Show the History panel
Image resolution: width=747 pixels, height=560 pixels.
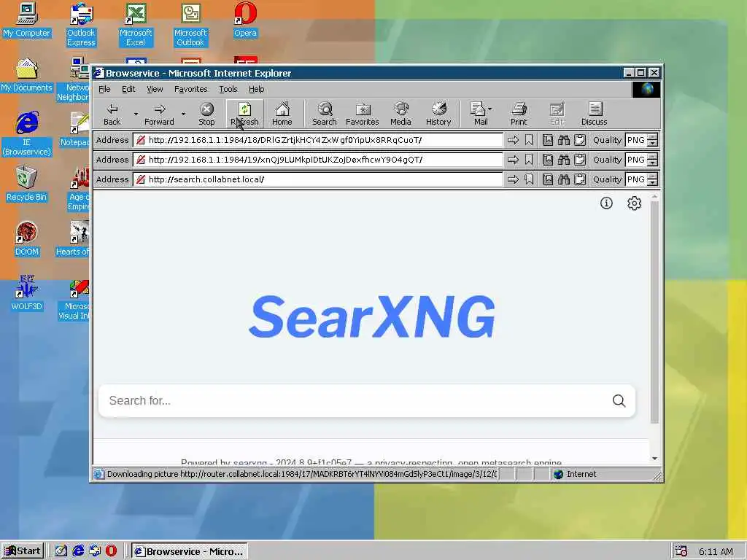click(438, 114)
